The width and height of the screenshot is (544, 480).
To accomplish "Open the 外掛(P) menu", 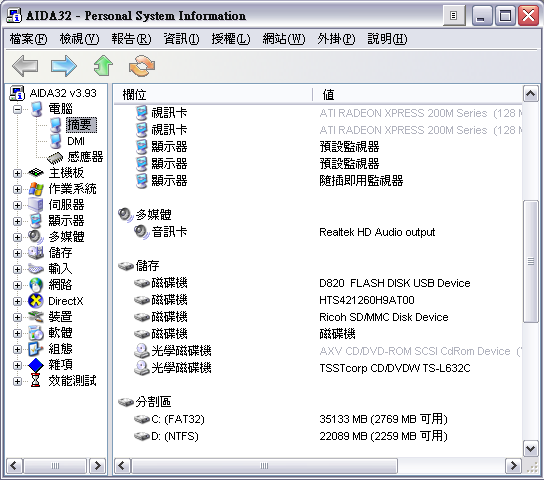I will coord(336,39).
